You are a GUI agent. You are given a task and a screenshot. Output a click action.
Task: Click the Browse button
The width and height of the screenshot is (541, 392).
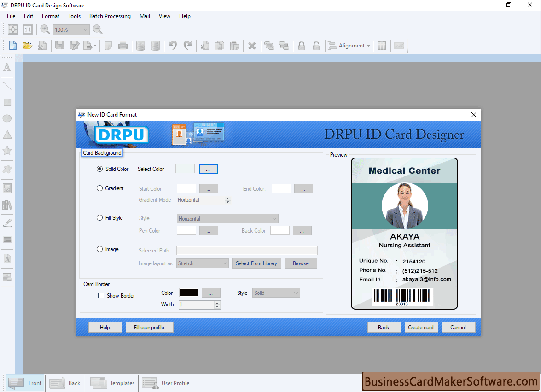tap(301, 263)
